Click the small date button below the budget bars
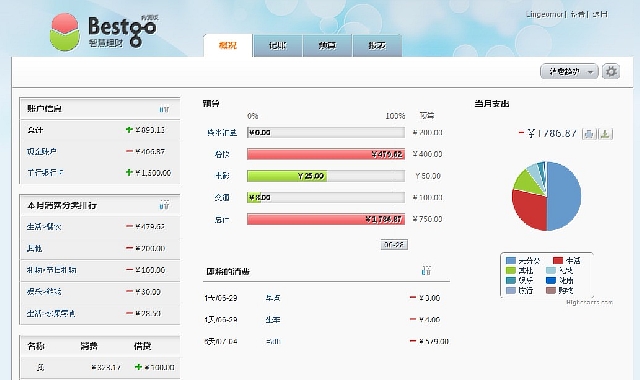640x380 pixels. (394, 244)
